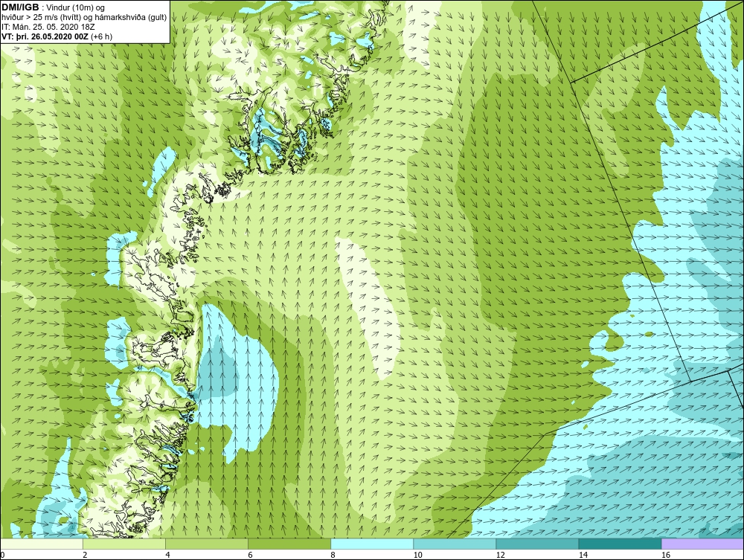The height and width of the screenshot is (560, 744).
Task: Click the legend value label 0
Action: pos(2,555)
